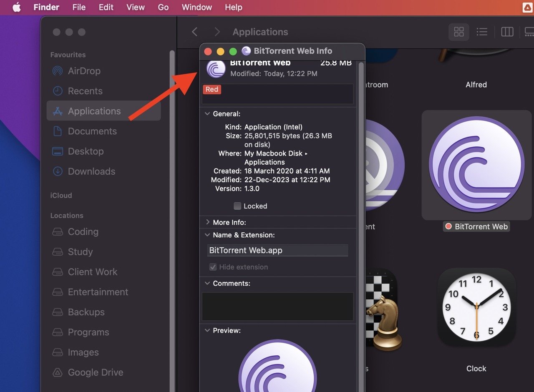Collapse the General section
Image resolution: width=534 pixels, height=392 pixels.
tap(207, 113)
